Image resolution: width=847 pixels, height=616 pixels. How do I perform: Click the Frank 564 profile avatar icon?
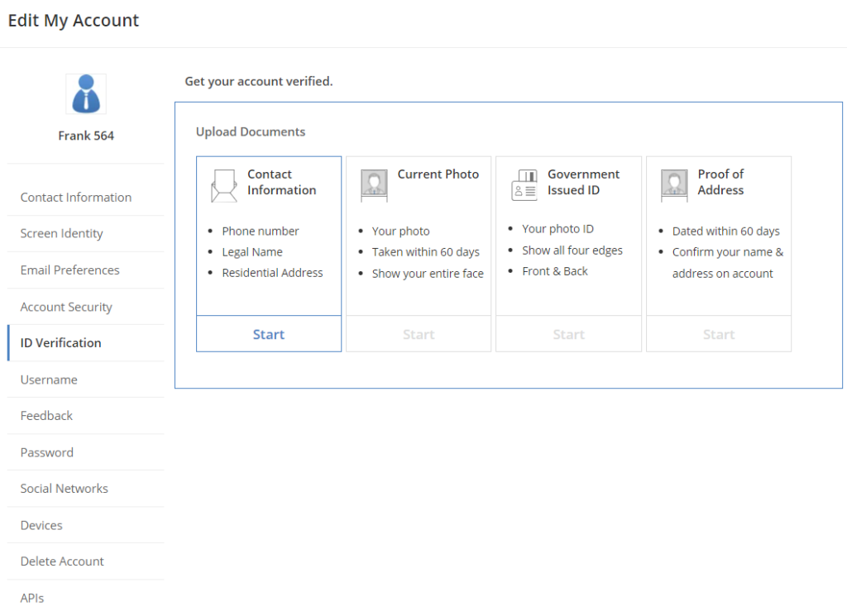coord(86,94)
